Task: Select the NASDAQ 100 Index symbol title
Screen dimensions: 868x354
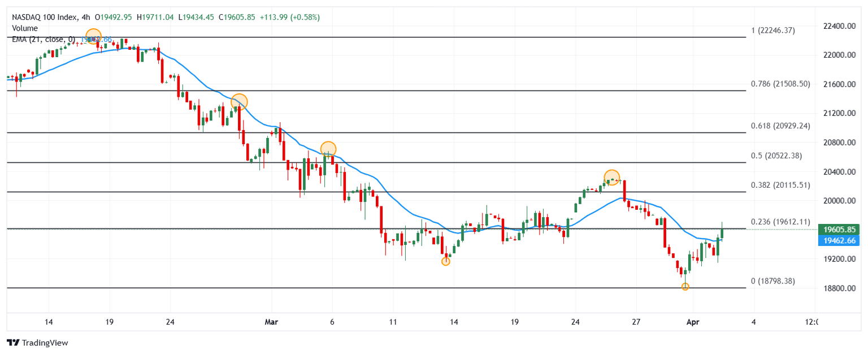Action: (44, 18)
